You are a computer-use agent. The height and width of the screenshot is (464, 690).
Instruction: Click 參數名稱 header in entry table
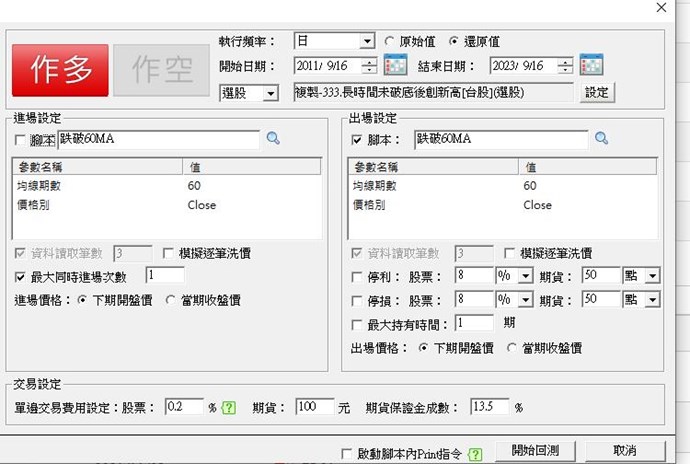pos(98,167)
